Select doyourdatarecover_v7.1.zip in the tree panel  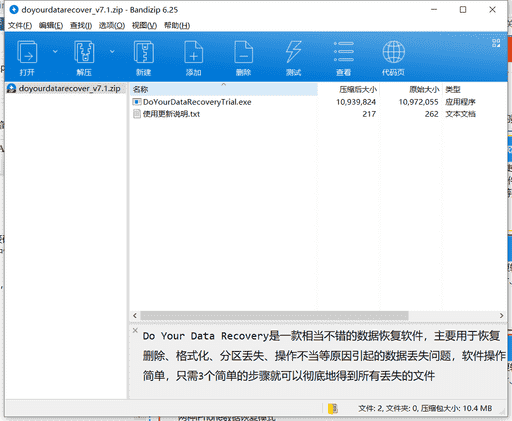click(69, 89)
